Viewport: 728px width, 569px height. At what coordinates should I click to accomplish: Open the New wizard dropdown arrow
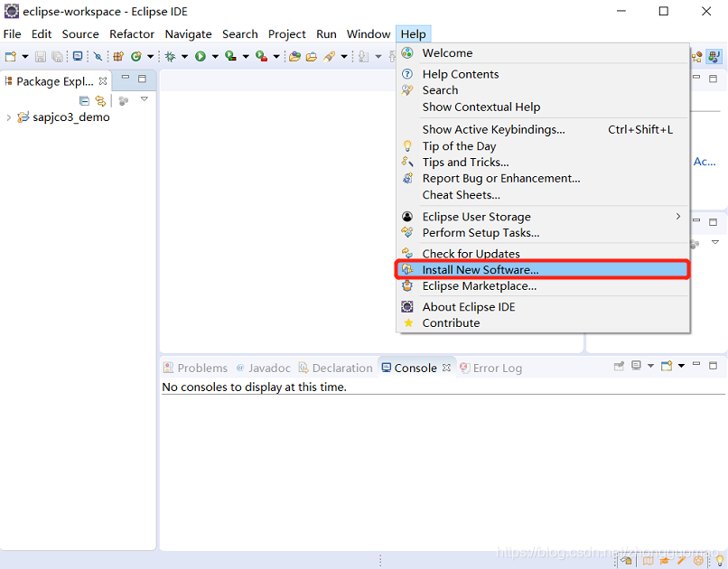coord(25,57)
